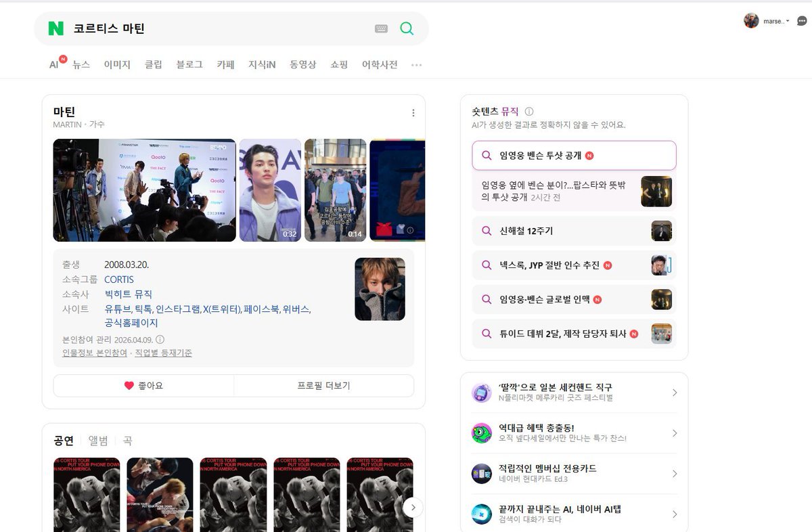This screenshot has width=812, height=532.
Task: Open the talk bubble icon beside the account name
Action: [x=802, y=21]
